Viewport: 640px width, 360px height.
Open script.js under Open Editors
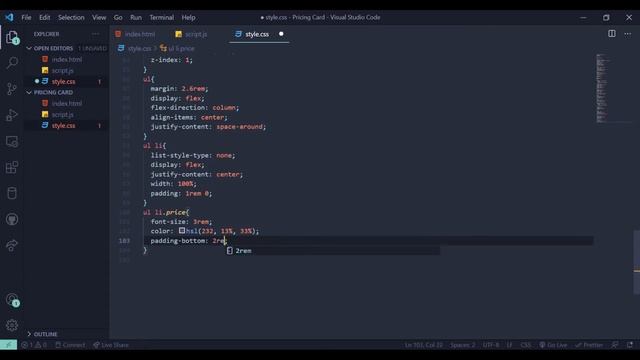click(x=67, y=71)
